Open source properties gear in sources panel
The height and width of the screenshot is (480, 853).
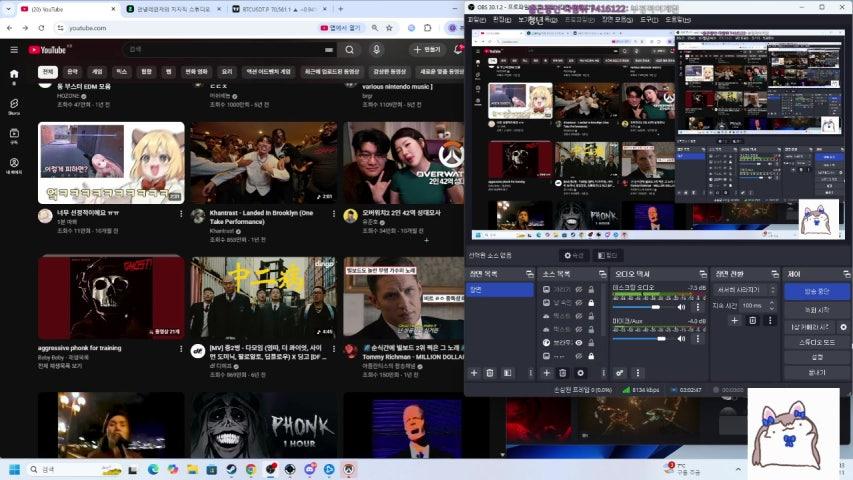(580, 373)
